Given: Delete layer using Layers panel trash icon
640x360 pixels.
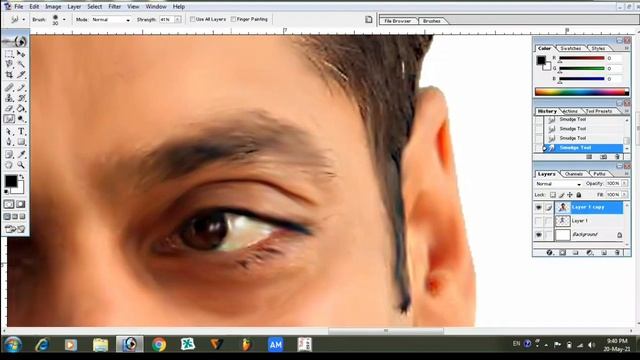Looking at the screenshot, I should (x=617, y=253).
